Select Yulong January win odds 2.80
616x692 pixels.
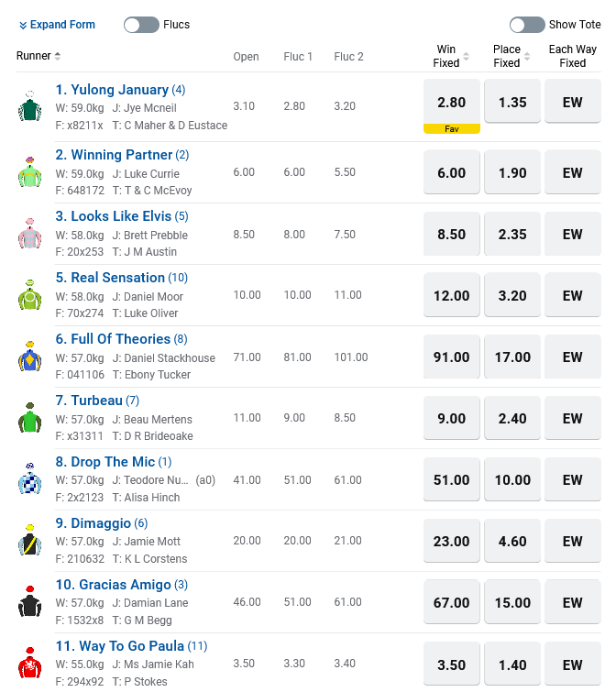click(451, 102)
